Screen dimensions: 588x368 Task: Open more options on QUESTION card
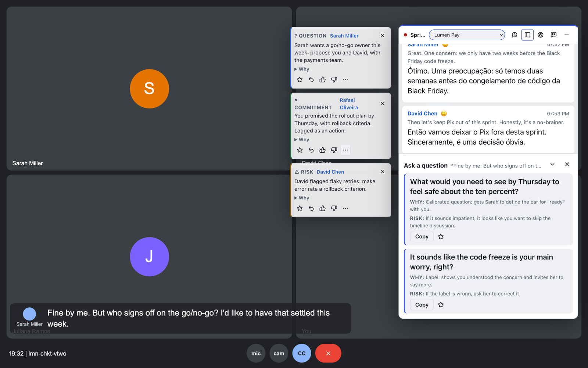345,79
